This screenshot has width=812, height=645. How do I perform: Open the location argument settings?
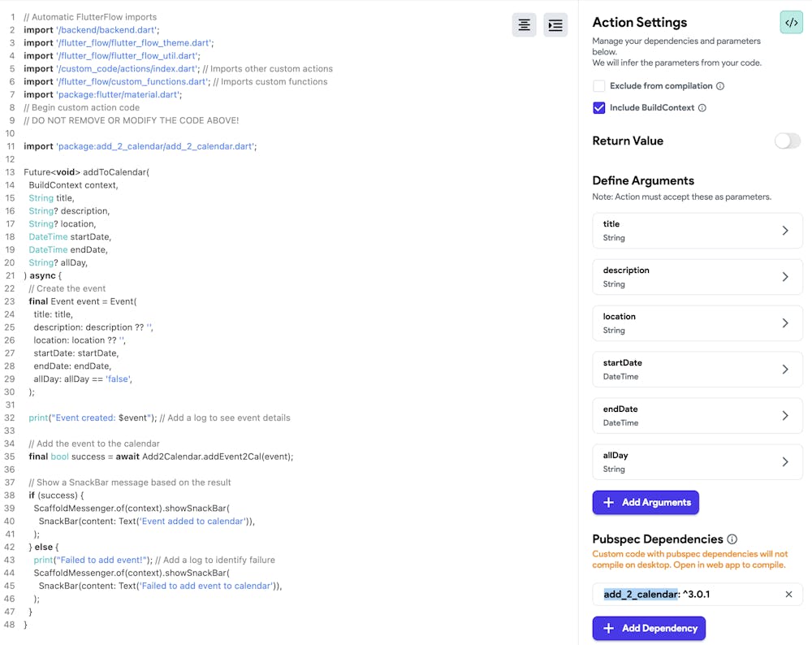point(698,323)
